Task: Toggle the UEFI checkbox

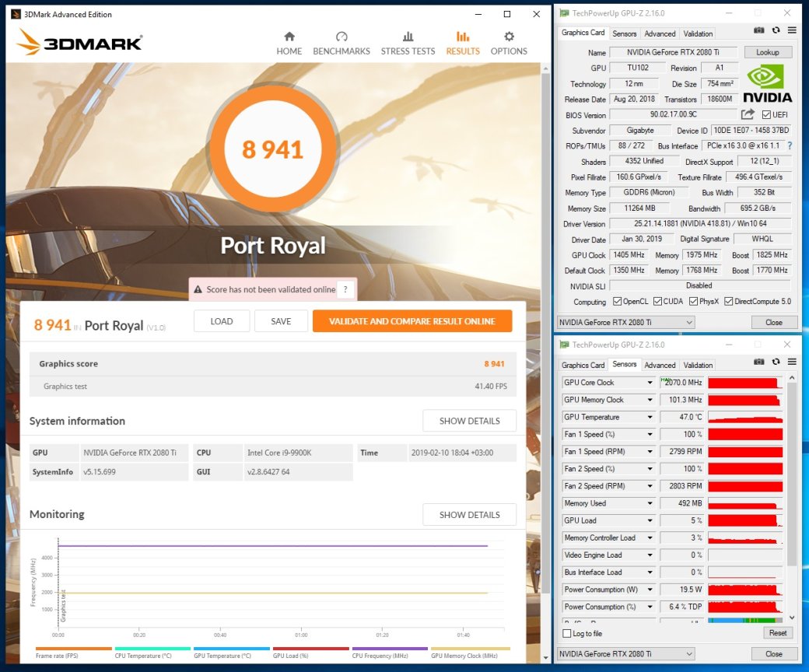Action: (x=766, y=115)
